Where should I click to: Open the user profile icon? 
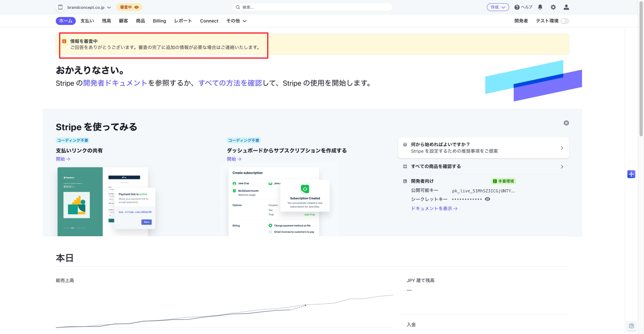tap(566, 7)
